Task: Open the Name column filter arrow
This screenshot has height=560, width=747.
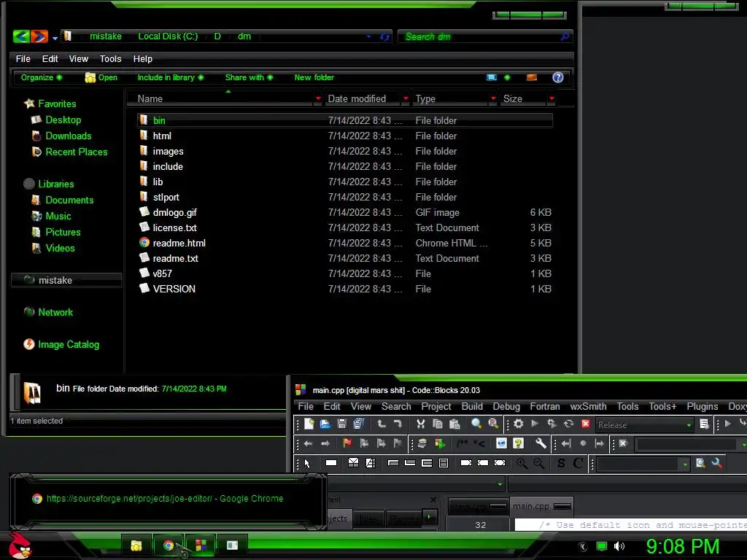Action: (318, 98)
